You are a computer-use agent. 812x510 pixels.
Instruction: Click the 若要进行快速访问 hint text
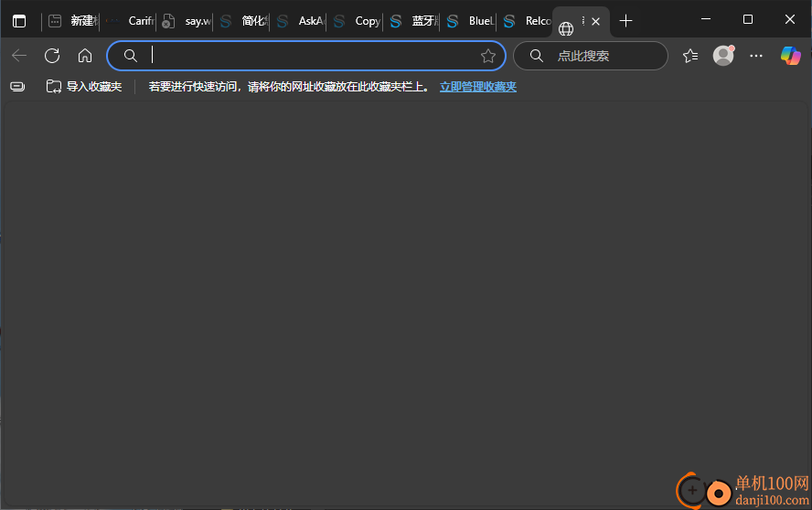click(x=289, y=87)
